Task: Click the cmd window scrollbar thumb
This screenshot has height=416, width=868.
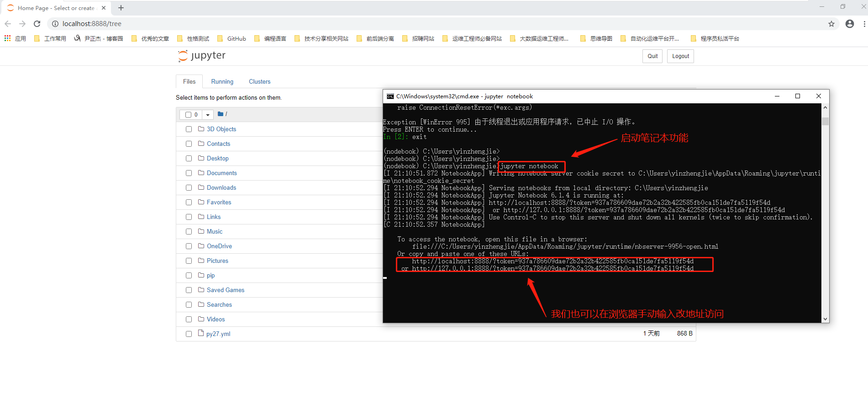Action: click(x=825, y=121)
